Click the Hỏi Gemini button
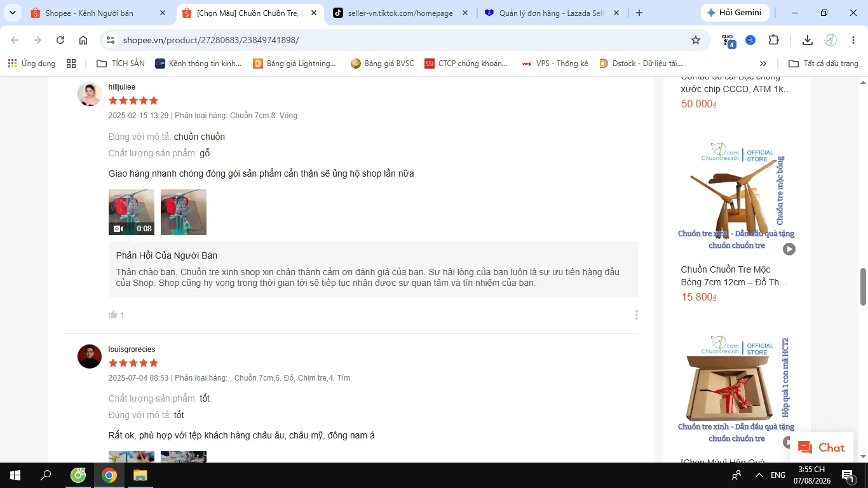Image resolution: width=868 pixels, height=488 pixels. (x=735, y=13)
